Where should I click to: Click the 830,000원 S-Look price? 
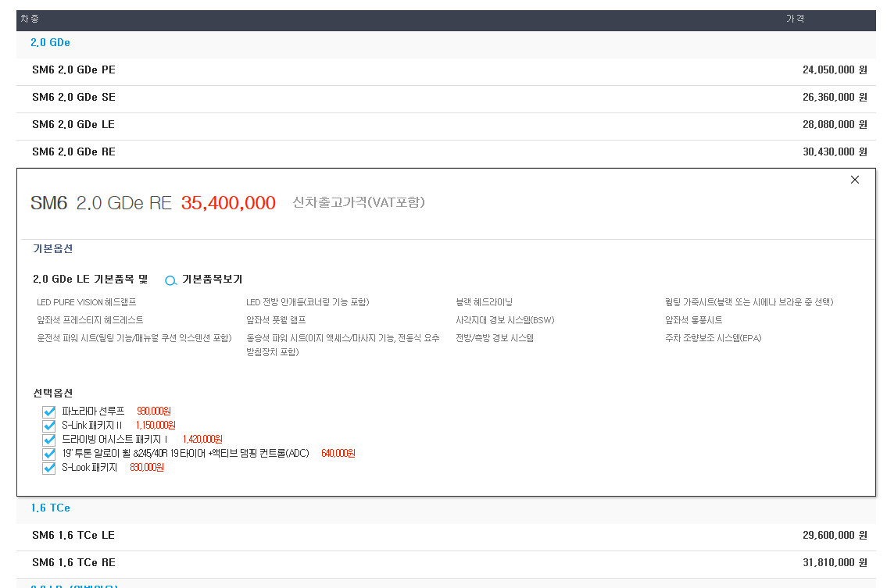click(x=146, y=468)
